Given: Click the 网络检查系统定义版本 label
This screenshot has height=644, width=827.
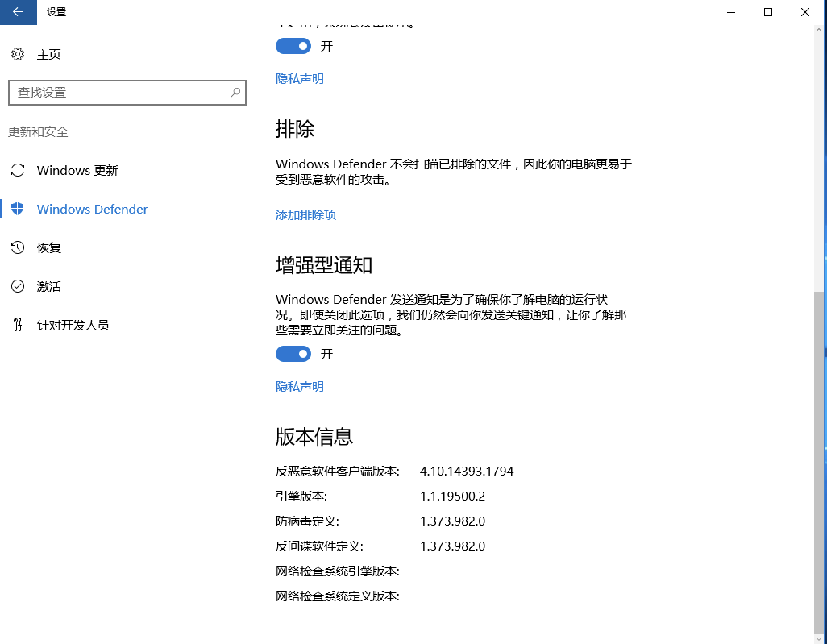Looking at the screenshot, I should click(338, 596).
